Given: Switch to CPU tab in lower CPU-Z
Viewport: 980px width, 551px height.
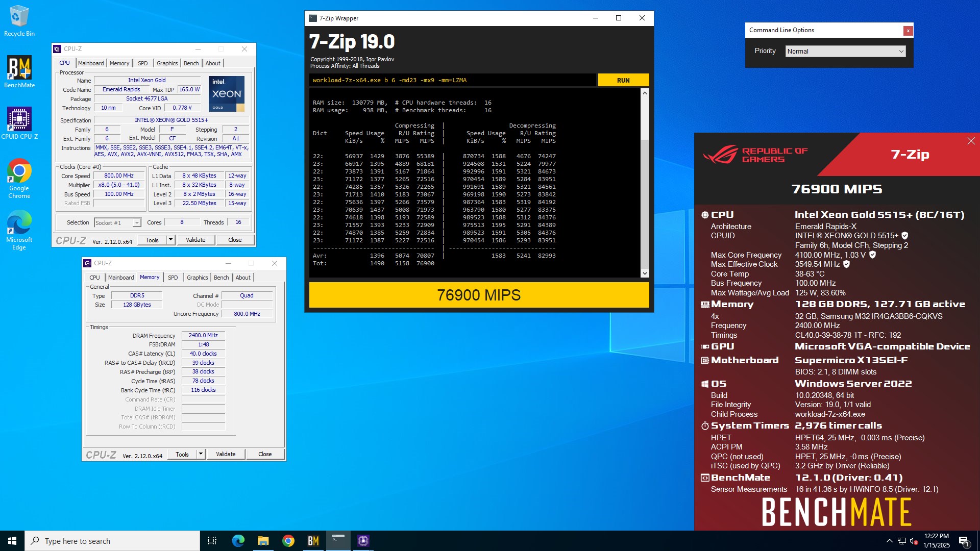Looking at the screenshot, I should (x=95, y=278).
